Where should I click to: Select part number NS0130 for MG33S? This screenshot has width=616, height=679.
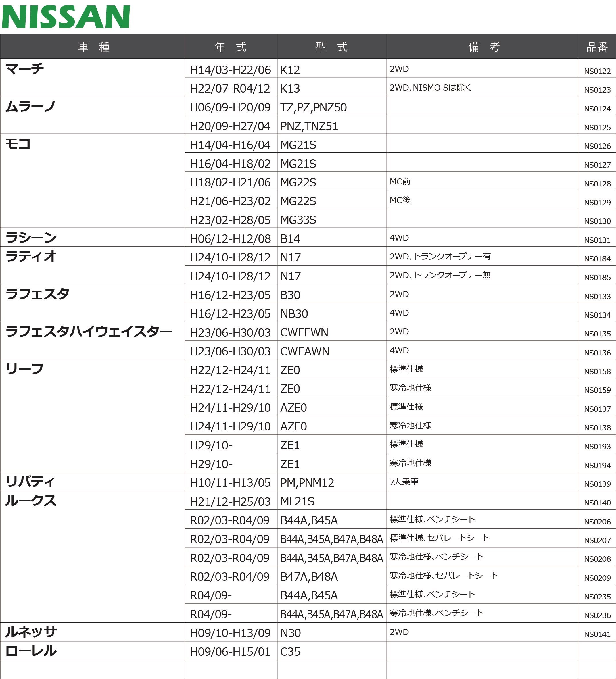tap(597, 221)
